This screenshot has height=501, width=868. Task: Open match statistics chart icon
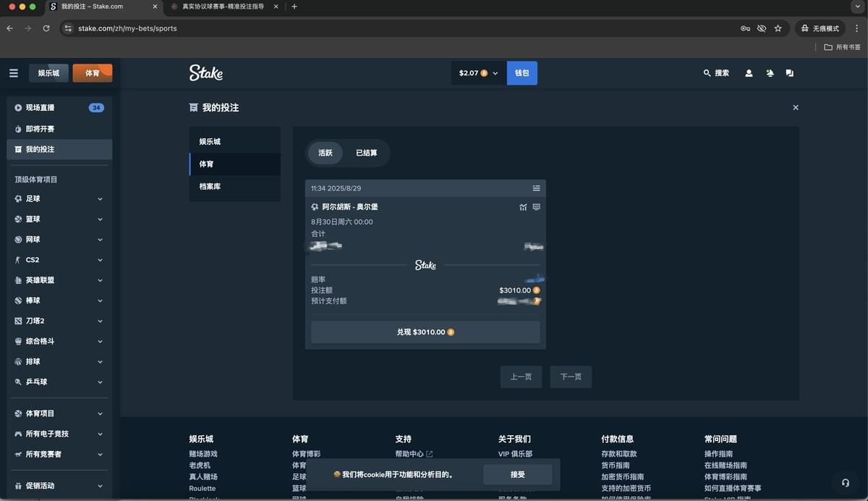523,207
